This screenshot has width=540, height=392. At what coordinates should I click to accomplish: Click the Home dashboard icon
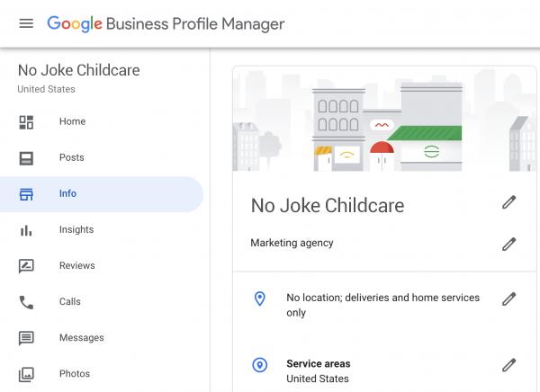pyautogui.click(x=26, y=122)
